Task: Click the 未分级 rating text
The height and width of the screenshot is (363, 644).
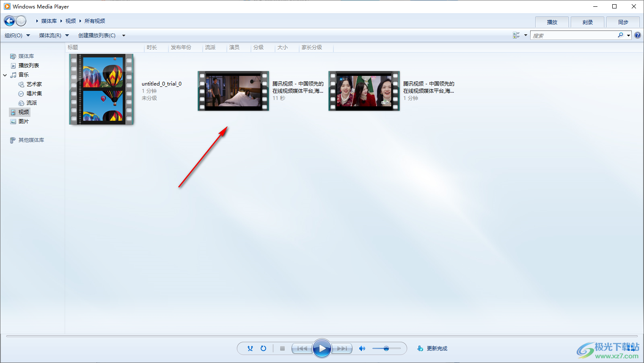Action: pyautogui.click(x=149, y=98)
